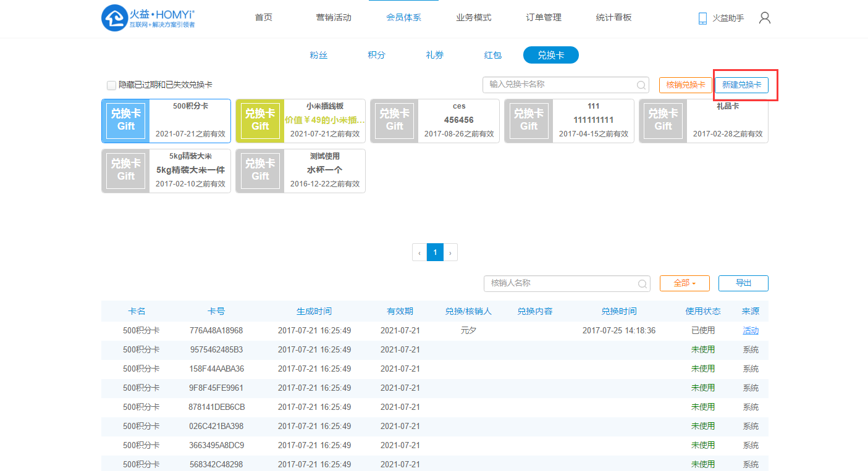Viewport: 868px width, 471px height.
Task: Focus the 核销人名称 search input
Action: 559,283
